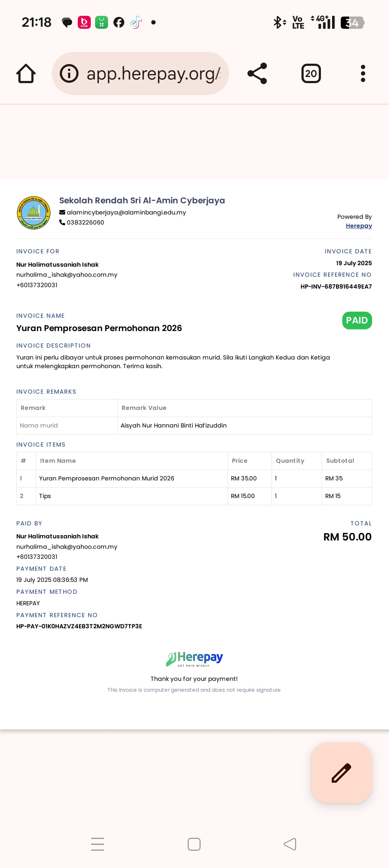Tap the share icon
This screenshot has height=868, width=389.
click(257, 73)
